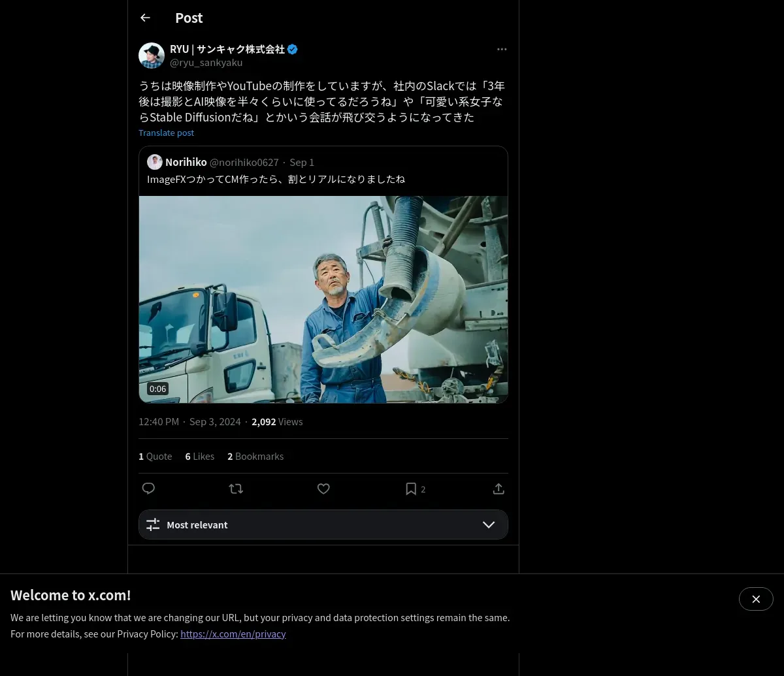Expand the Most relevant sort dropdown
The width and height of the screenshot is (784, 676).
tap(489, 524)
